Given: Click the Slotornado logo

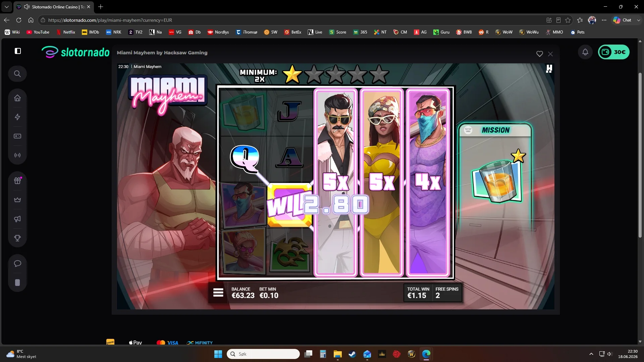Looking at the screenshot, I should 75,52.
